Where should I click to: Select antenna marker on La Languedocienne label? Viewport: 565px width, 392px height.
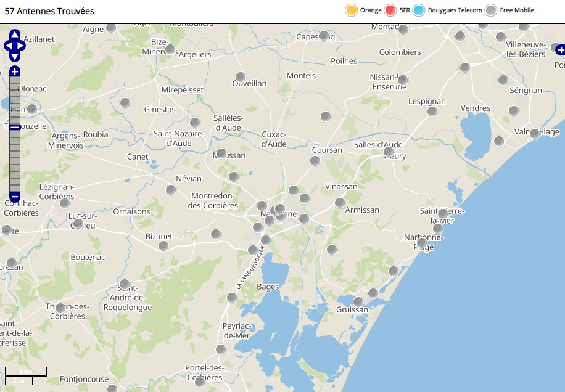[x=266, y=240]
